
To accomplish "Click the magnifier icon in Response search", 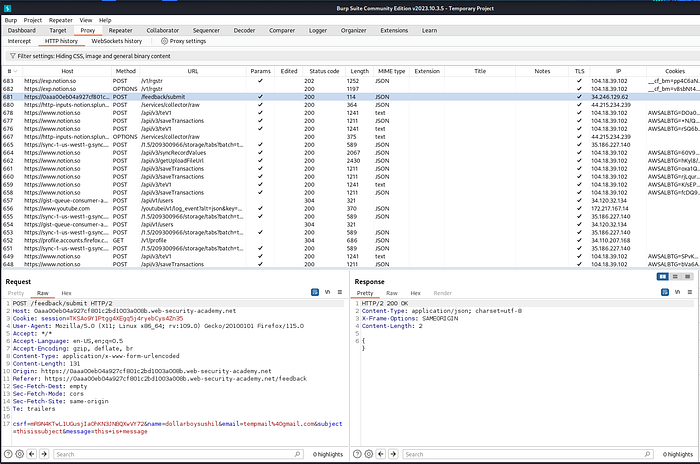I will click(647, 454).
